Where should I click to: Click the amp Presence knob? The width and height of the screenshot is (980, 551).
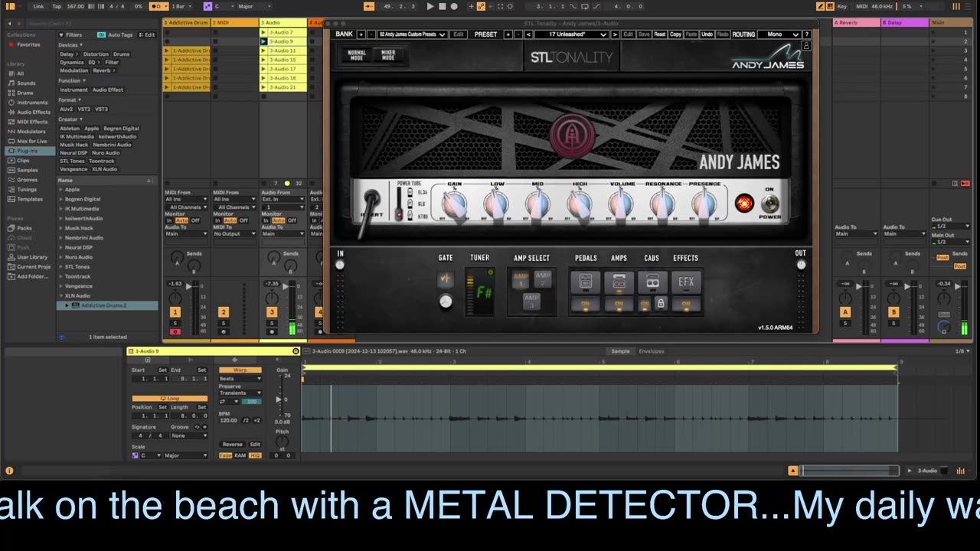pyautogui.click(x=704, y=204)
